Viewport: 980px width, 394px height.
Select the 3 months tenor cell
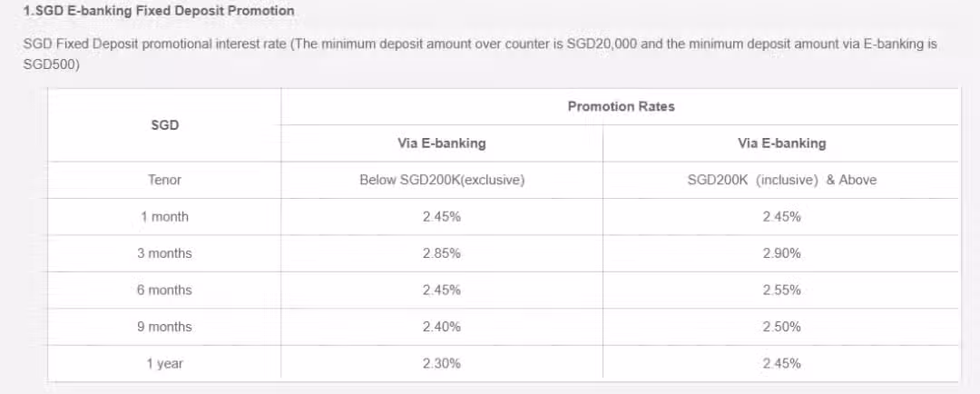point(164,253)
